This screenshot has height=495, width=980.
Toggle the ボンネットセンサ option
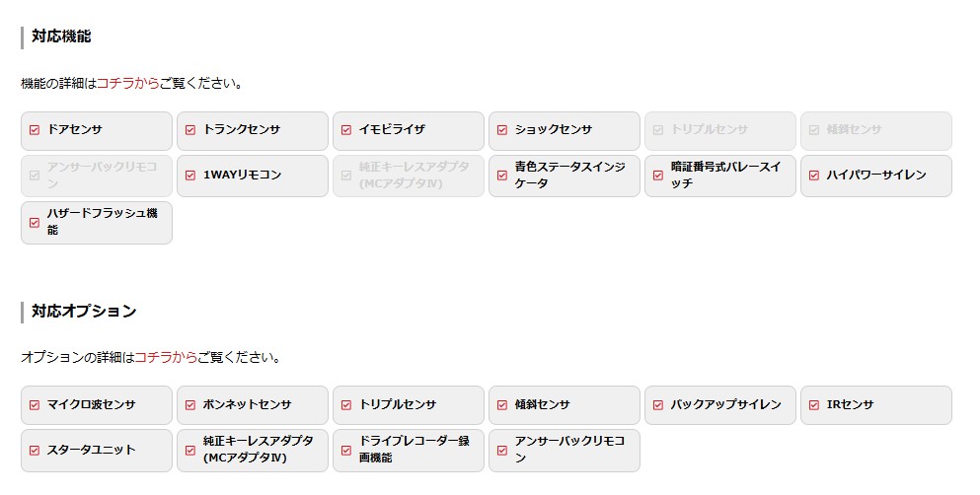[x=190, y=405]
